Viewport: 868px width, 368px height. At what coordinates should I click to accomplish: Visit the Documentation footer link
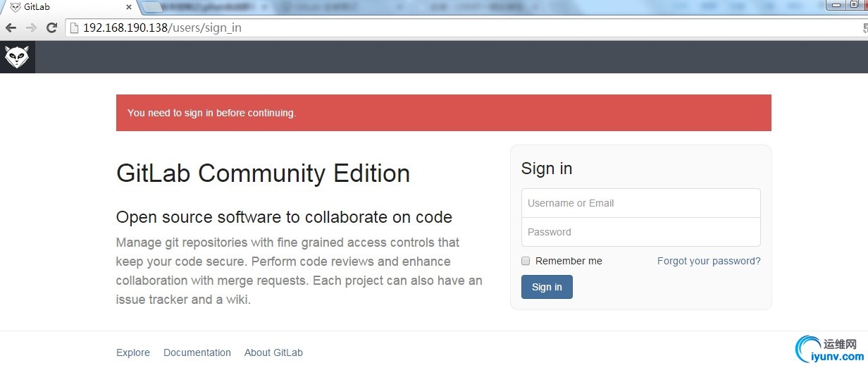coord(197,352)
